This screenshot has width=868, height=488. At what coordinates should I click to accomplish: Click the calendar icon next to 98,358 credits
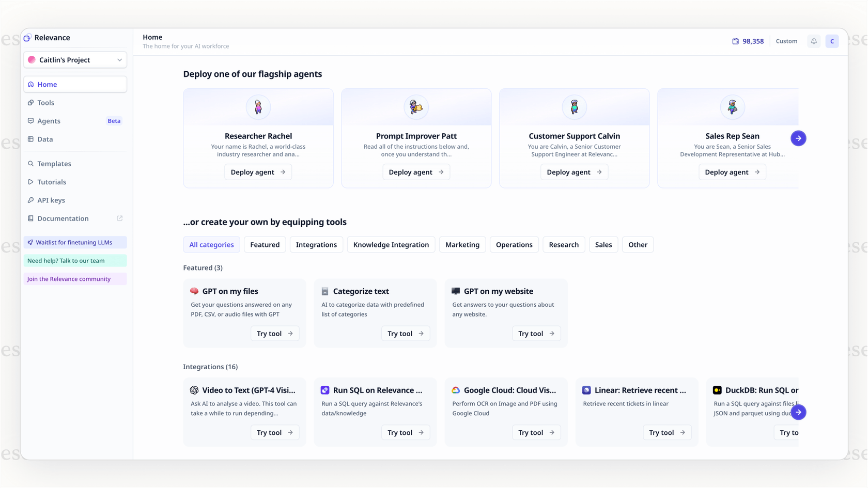(736, 41)
